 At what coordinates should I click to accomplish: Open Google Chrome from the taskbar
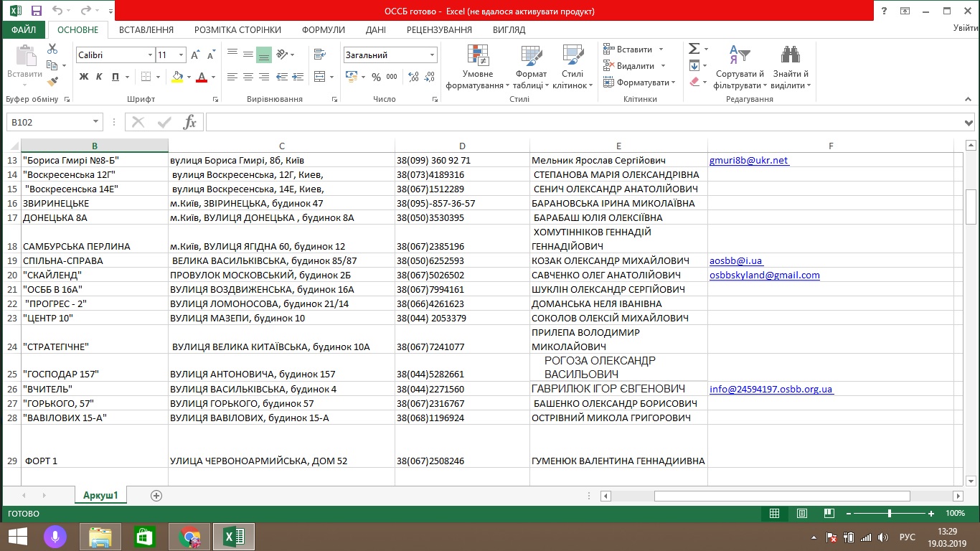pyautogui.click(x=189, y=536)
